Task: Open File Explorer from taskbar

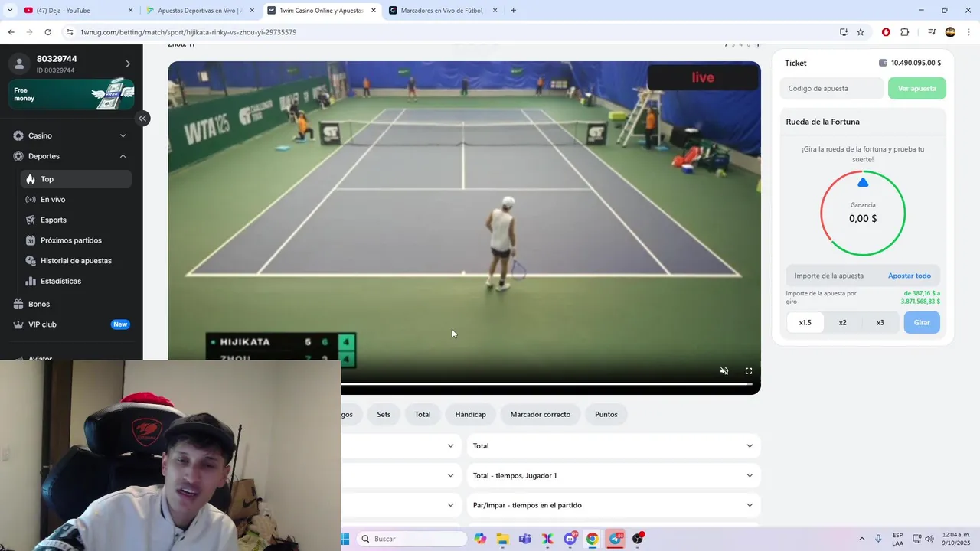Action: pyautogui.click(x=503, y=539)
